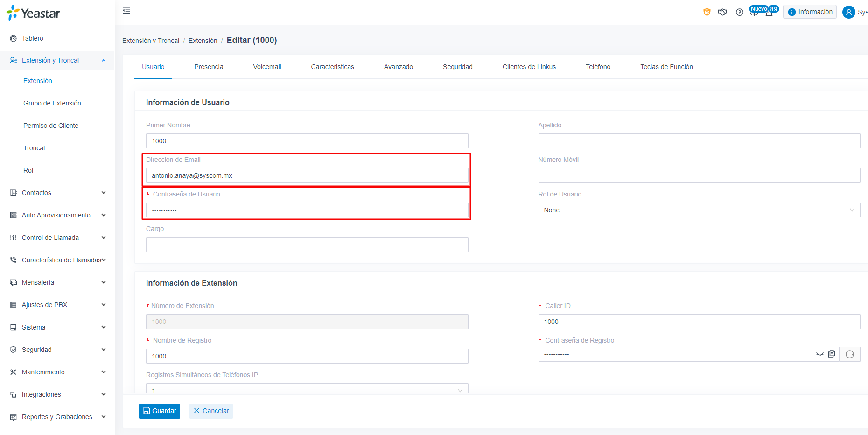Save changes with the Guardar button
Image resolution: width=868 pixels, height=435 pixels.
tap(160, 411)
